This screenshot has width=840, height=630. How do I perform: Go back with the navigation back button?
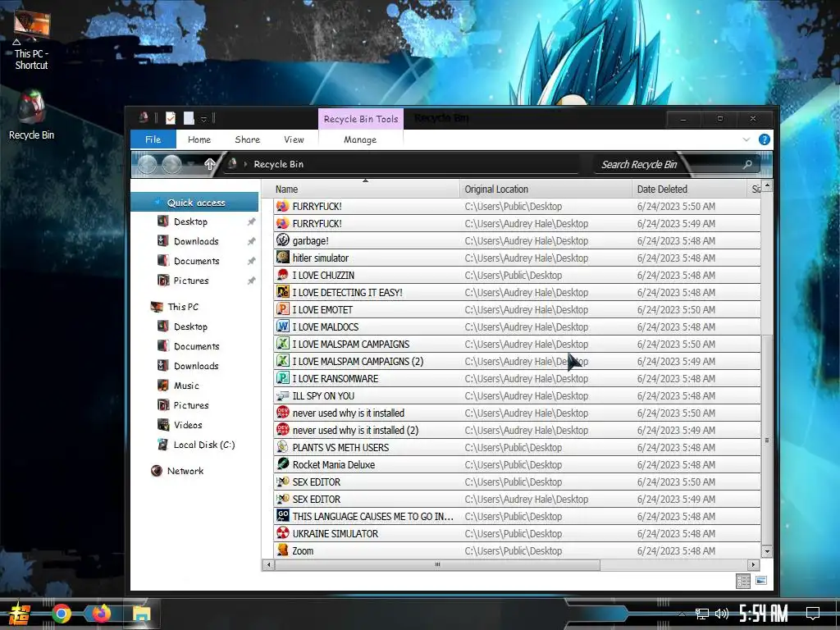[x=147, y=164]
